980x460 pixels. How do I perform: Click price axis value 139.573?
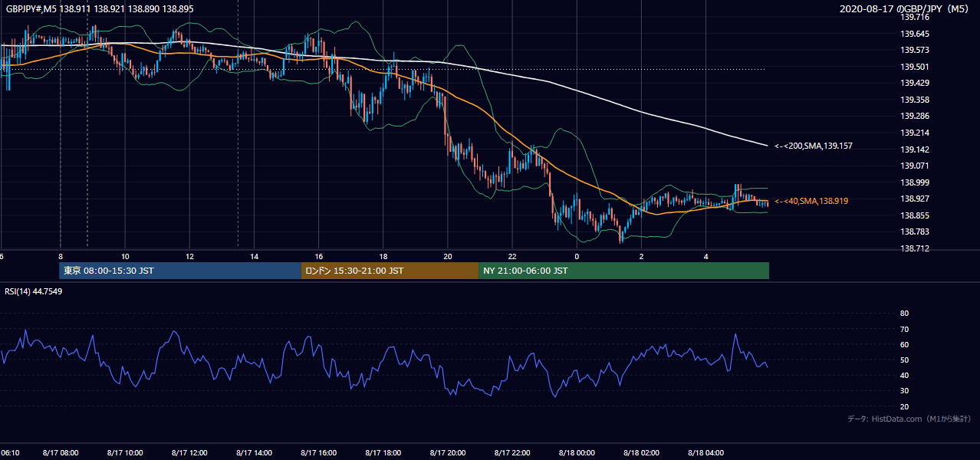[x=915, y=50]
